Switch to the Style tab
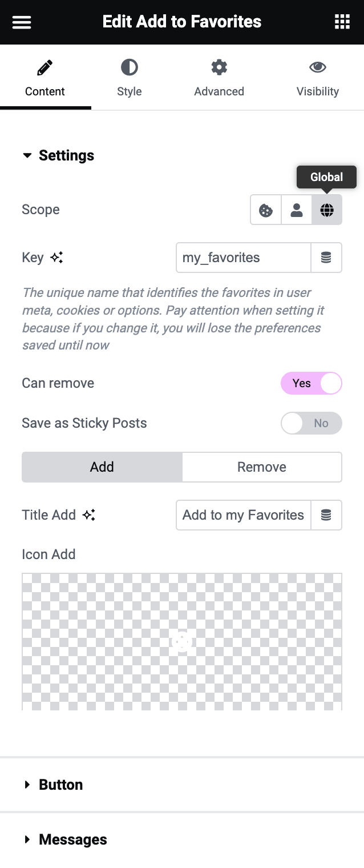Viewport: 364px width, 868px height. [129, 77]
